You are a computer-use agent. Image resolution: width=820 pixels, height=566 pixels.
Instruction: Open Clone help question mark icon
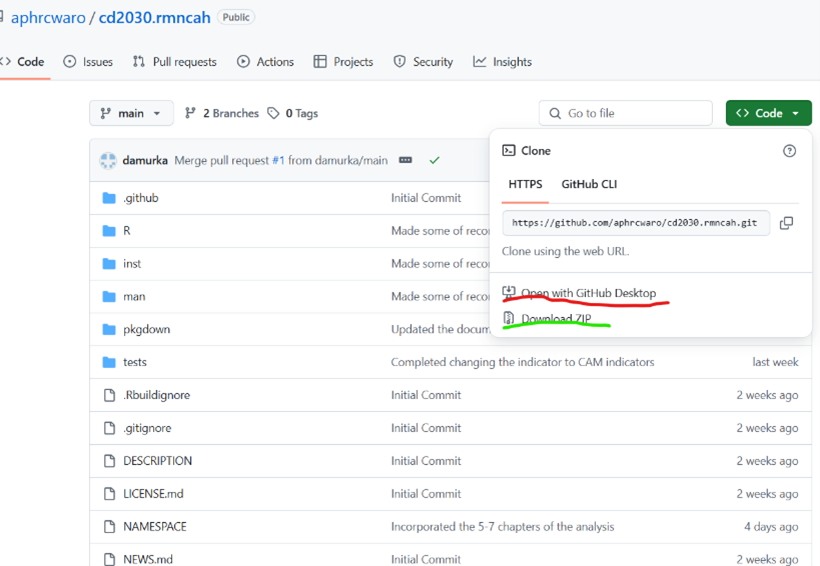click(x=789, y=151)
